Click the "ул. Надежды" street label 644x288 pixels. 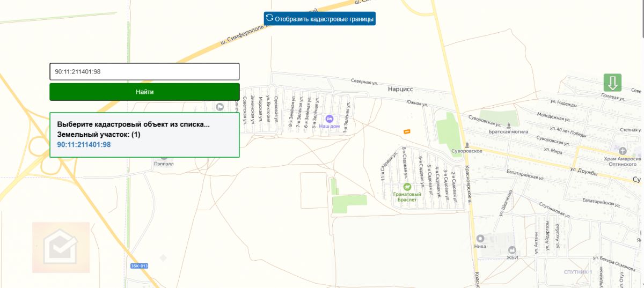(563, 102)
